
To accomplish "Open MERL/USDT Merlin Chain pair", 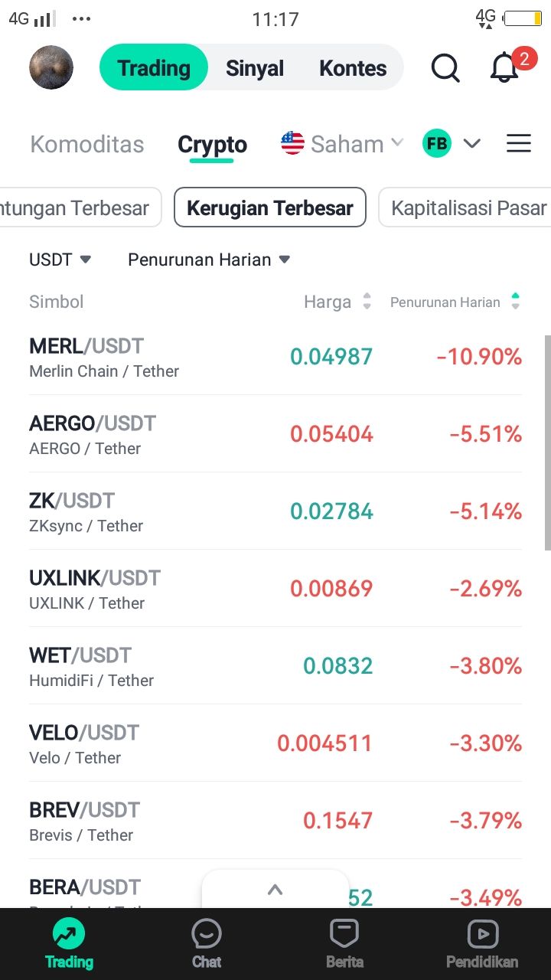I will tap(153, 357).
